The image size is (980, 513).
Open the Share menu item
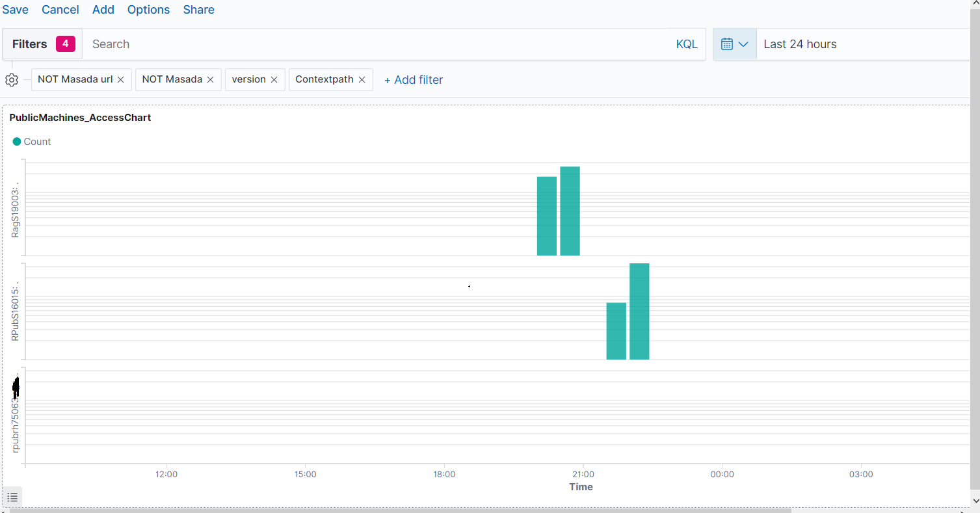pos(199,10)
